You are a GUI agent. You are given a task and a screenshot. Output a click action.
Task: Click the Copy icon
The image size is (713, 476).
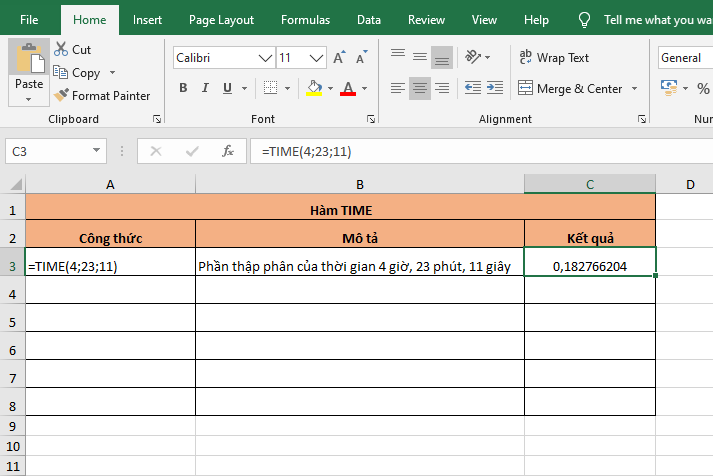(x=60, y=72)
